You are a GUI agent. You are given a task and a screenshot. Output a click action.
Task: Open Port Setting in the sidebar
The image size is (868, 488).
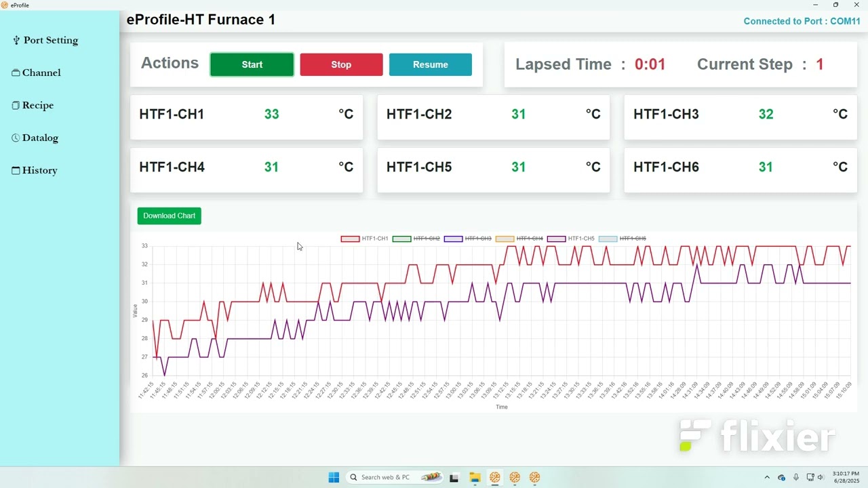click(x=45, y=40)
